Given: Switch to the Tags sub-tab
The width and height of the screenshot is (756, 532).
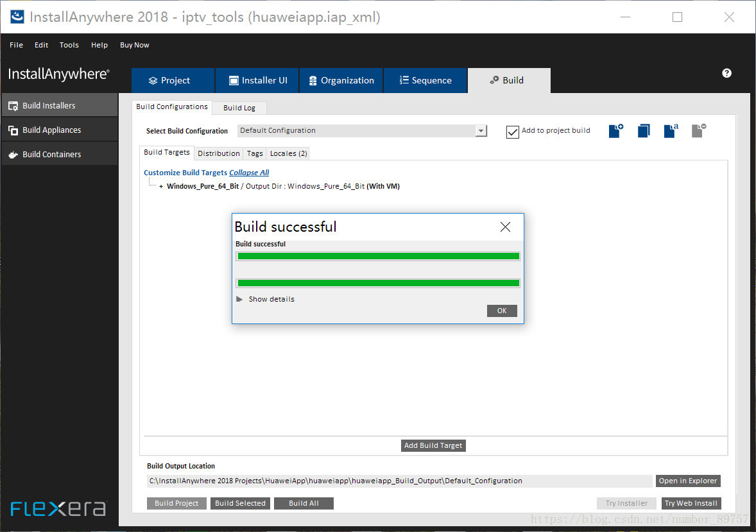Looking at the screenshot, I should [255, 153].
